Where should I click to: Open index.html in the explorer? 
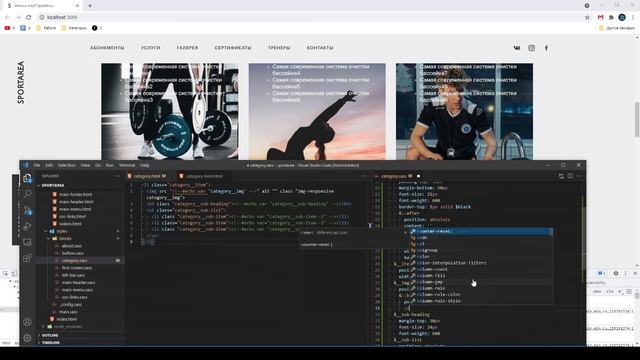point(67,319)
